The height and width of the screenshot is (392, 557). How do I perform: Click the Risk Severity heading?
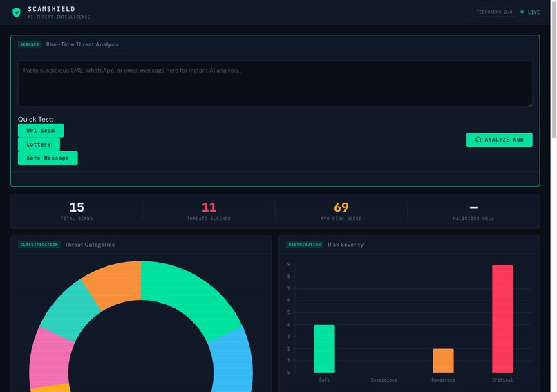click(346, 245)
